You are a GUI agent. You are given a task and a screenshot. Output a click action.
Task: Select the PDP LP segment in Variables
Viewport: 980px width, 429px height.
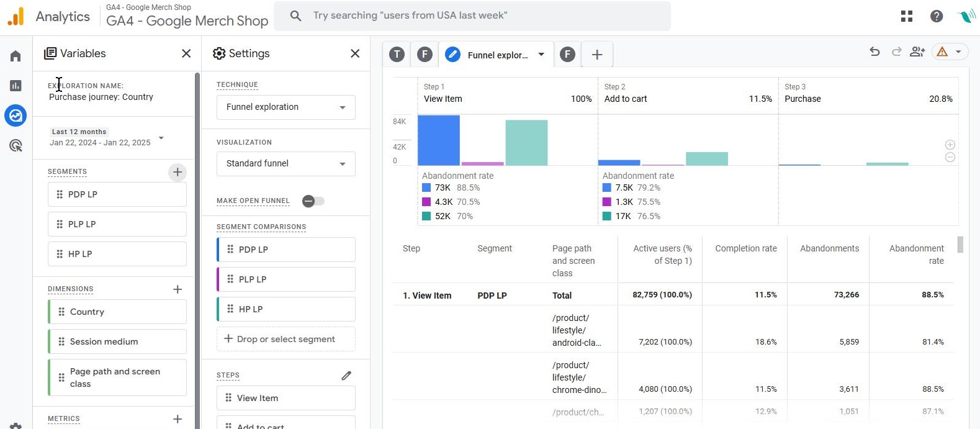[x=117, y=194]
